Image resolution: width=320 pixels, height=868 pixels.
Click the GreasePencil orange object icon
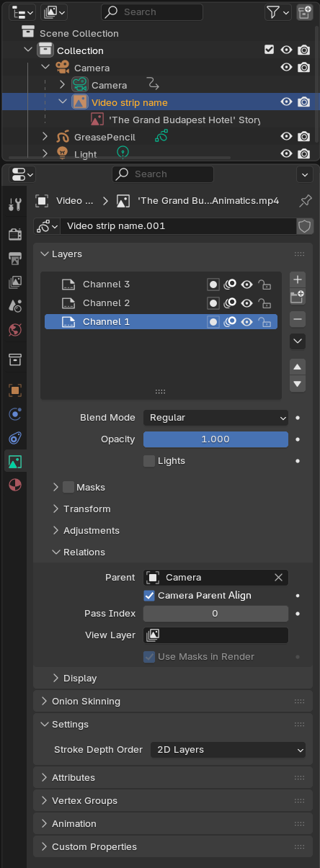click(62, 137)
